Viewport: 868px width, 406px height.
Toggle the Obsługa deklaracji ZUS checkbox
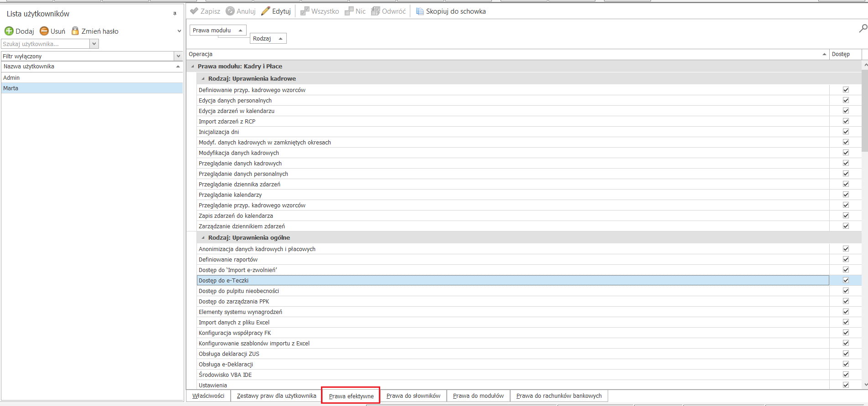coord(846,354)
